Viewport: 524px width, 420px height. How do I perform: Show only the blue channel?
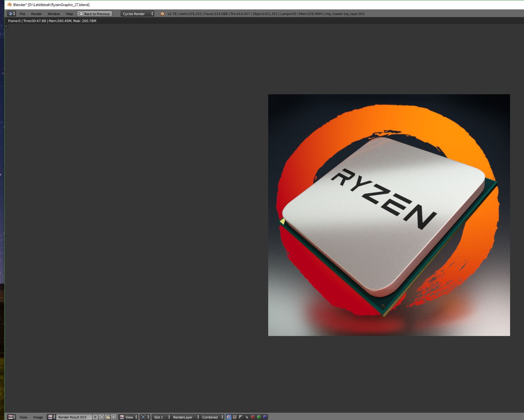tap(265, 417)
